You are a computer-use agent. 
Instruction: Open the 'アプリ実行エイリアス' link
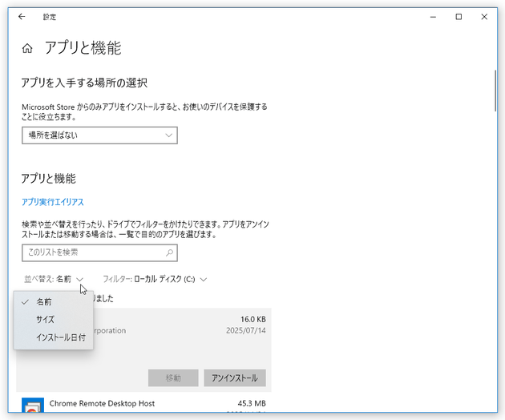[53, 202]
